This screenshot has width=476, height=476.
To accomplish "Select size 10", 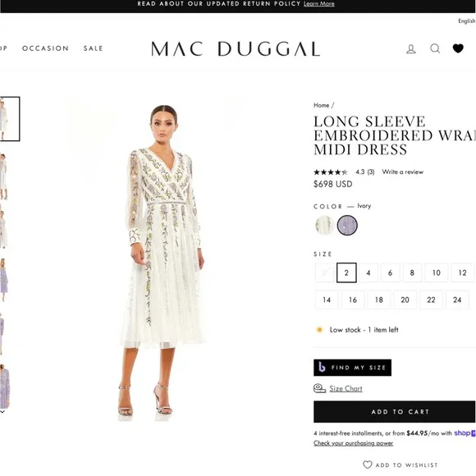I will pyautogui.click(x=437, y=272).
